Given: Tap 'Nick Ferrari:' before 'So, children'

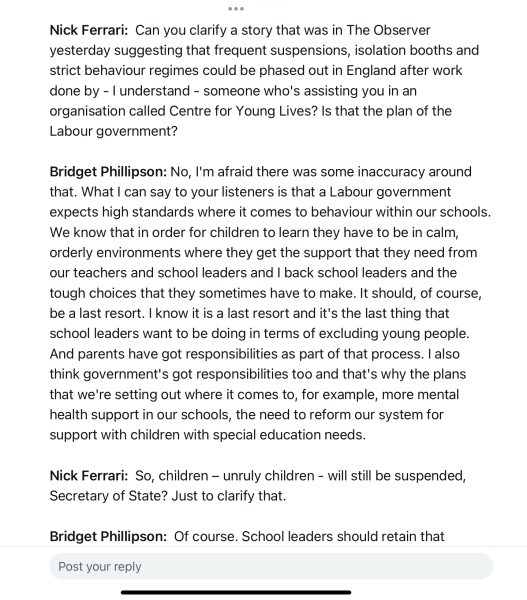Looking at the screenshot, I should pos(89,476).
